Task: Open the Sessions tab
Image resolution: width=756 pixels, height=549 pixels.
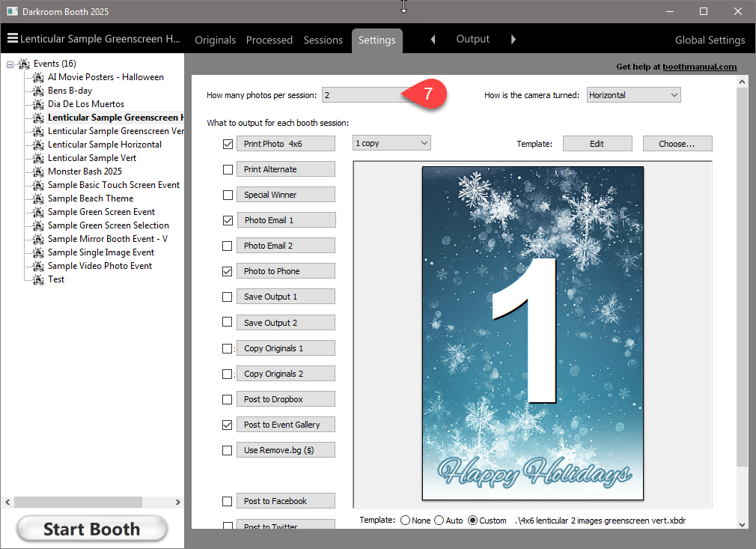Action: coord(323,40)
